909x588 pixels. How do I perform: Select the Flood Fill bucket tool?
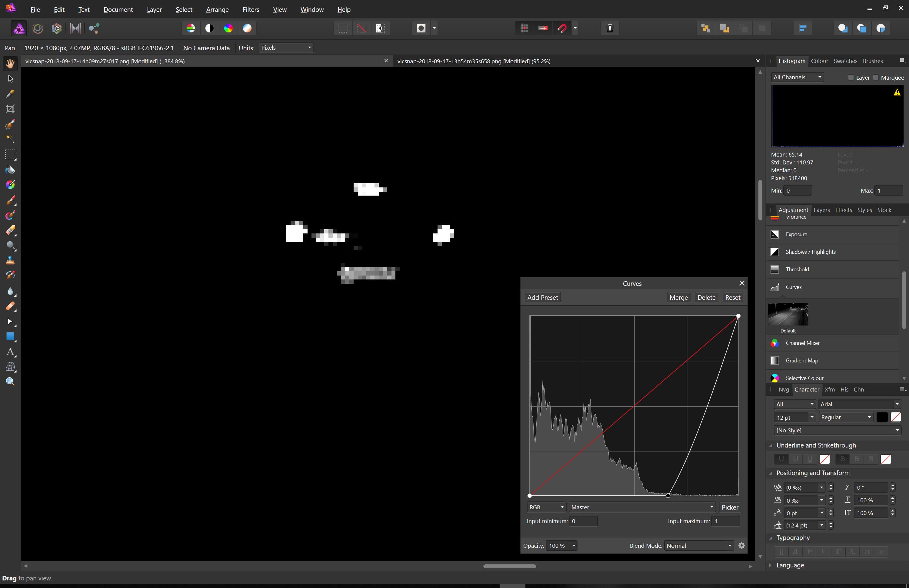[10, 170]
